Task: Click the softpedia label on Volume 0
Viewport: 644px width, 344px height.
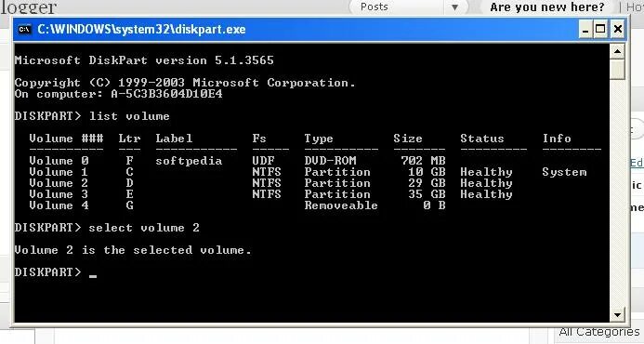Action: (189, 161)
